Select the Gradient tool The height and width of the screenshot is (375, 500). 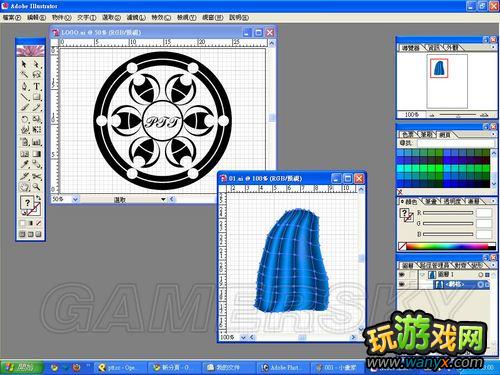pos(37,154)
